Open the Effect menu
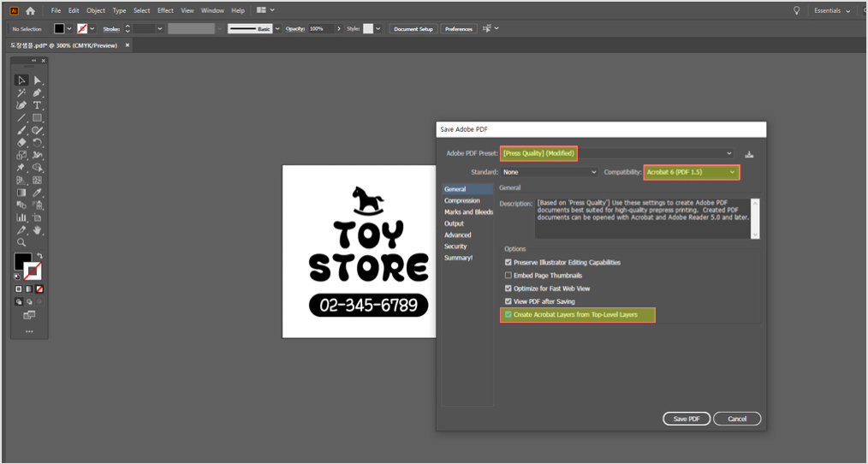868x464 pixels. (x=165, y=10)
